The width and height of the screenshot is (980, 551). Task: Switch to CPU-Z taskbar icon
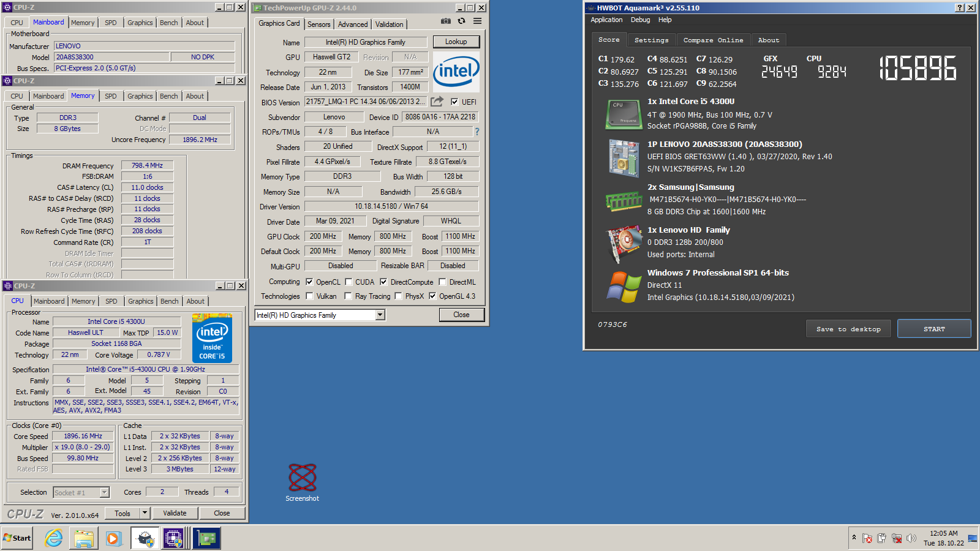point(174,538)
